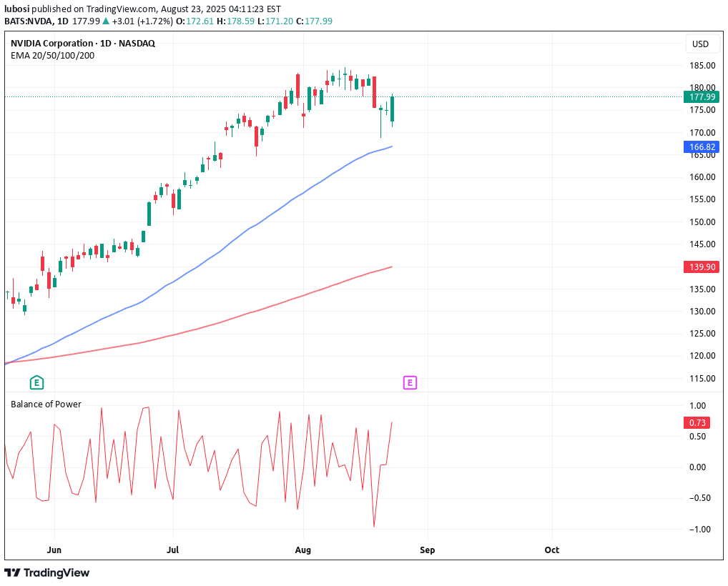Viewport: 728px width, 586px height.
Task: Click the 170.00 price axis tick
Action: tap(702, 133)
